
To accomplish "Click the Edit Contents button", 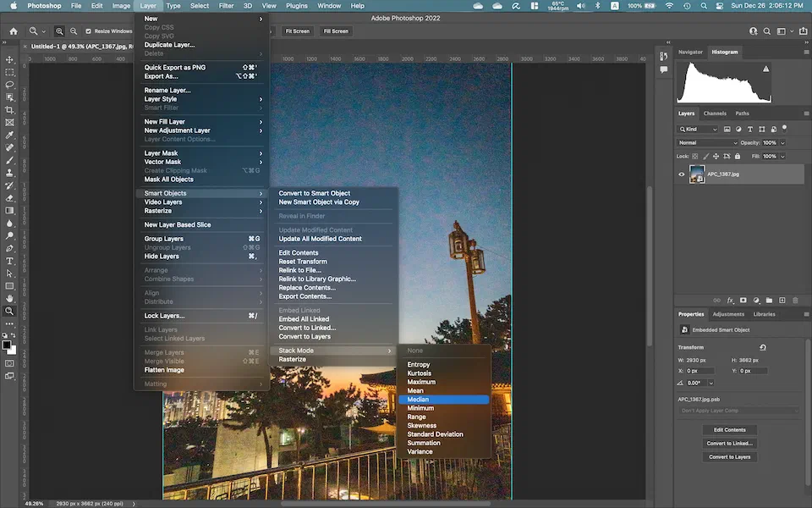I will coord(729,430).
